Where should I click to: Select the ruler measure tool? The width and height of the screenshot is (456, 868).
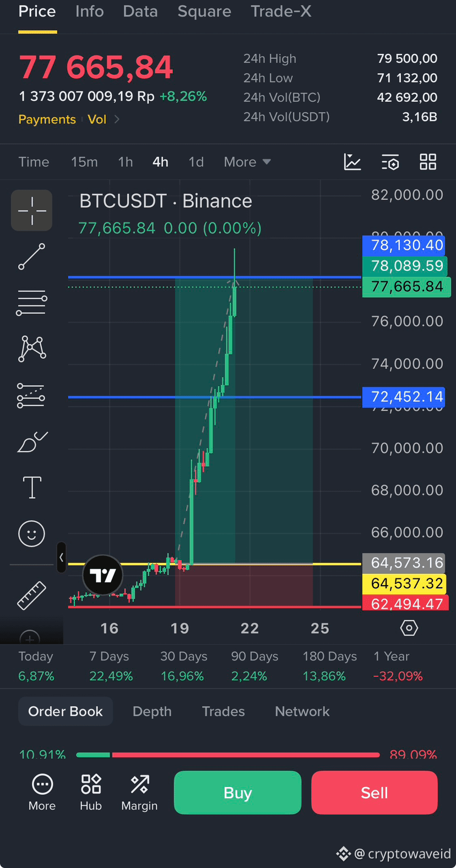pos(31,595)
